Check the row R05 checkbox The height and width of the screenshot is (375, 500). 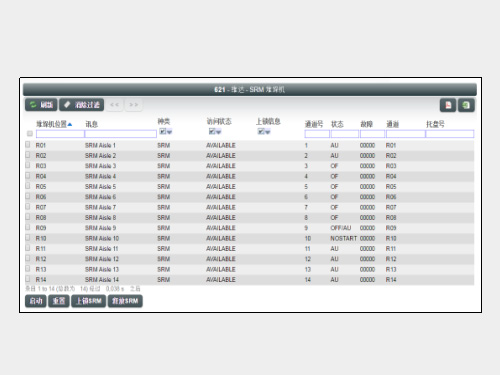[28, 186]
